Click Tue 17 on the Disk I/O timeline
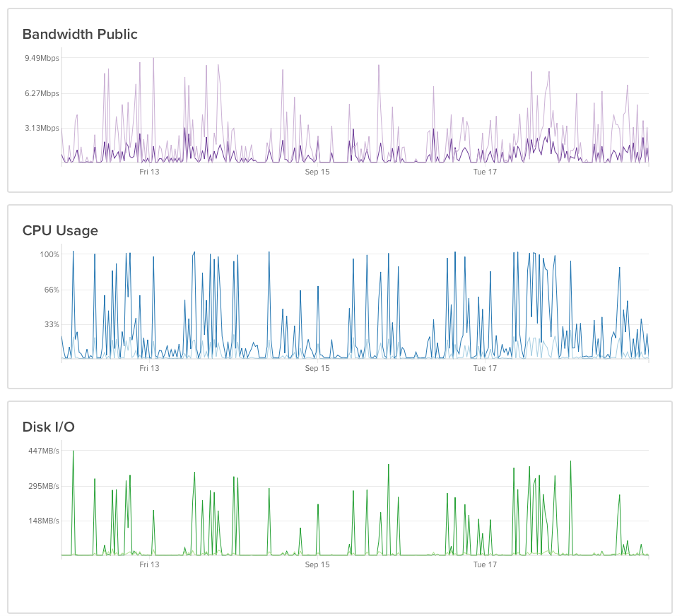The height and width of the screenshot is (616, 682). pos(484,564)
